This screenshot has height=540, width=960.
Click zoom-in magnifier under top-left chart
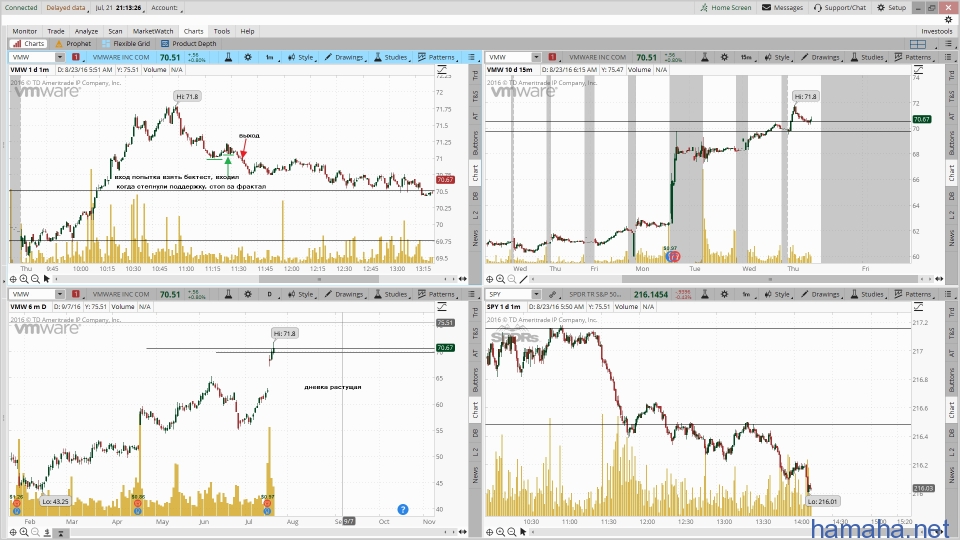(24, 279)
